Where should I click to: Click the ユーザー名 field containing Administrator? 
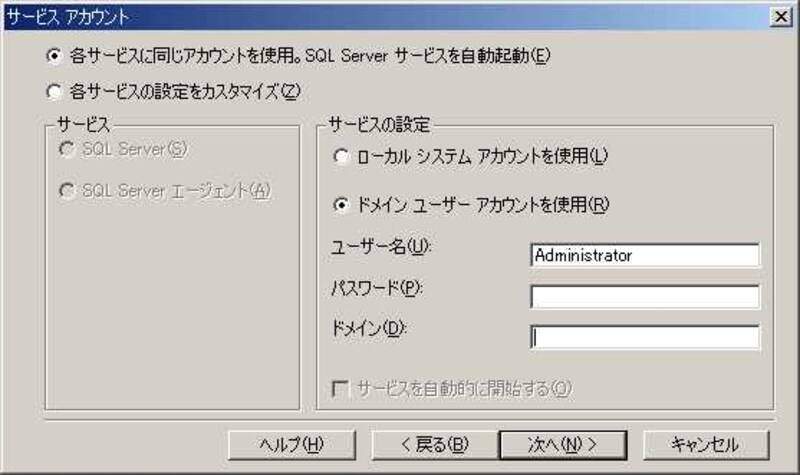tap(645, 255)
